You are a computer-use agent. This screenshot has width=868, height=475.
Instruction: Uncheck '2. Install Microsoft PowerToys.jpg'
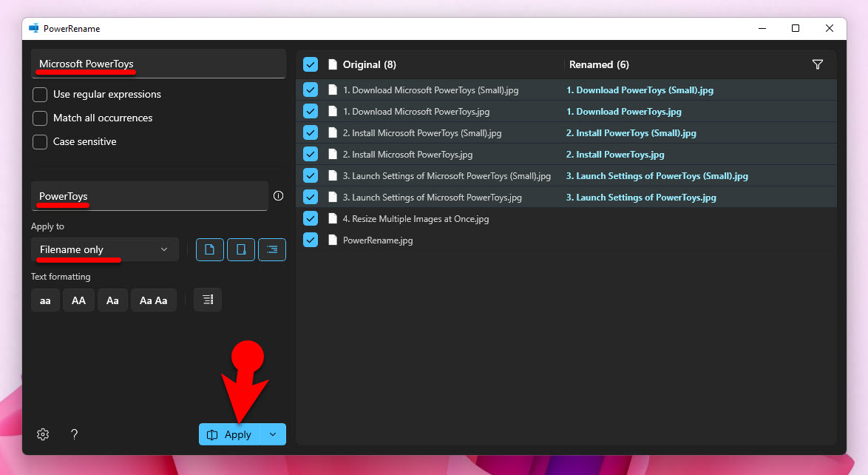[x=311, y=154]
